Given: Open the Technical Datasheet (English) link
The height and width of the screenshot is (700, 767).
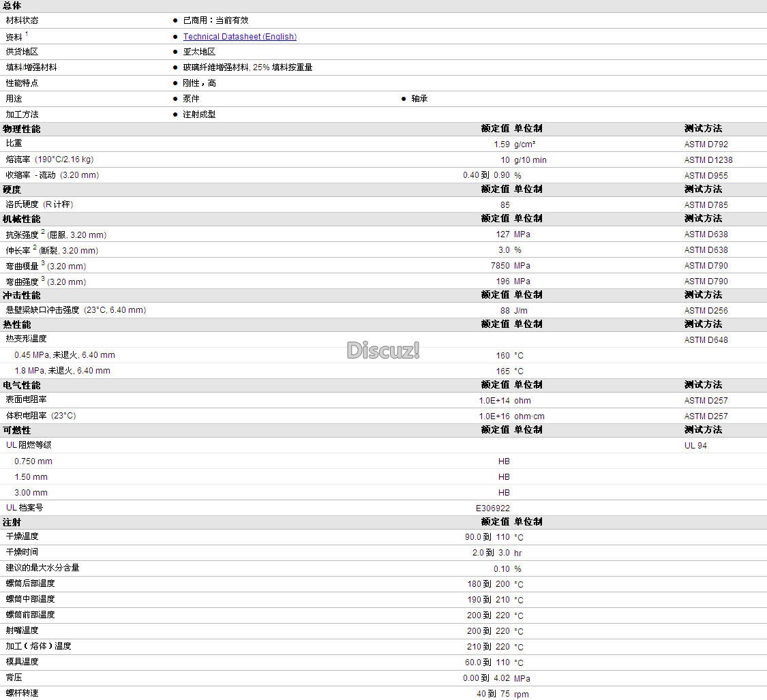Looking at the screenshot, I should tap(240, 37).
